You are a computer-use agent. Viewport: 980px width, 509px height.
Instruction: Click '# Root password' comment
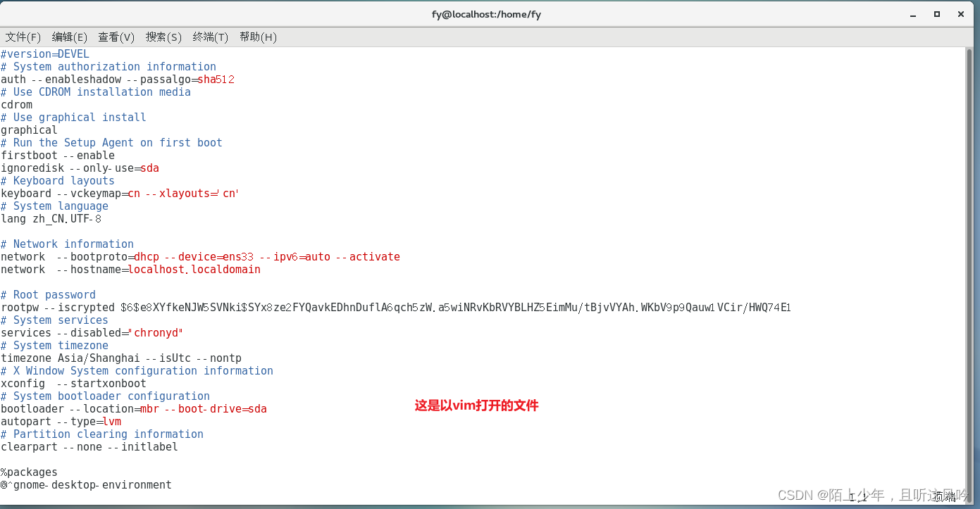[48, 295]
